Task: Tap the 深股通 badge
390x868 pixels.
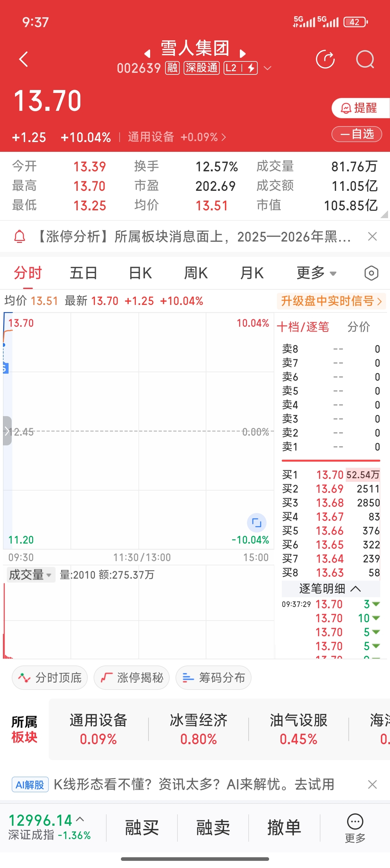Action: click(x=201, y=68)
